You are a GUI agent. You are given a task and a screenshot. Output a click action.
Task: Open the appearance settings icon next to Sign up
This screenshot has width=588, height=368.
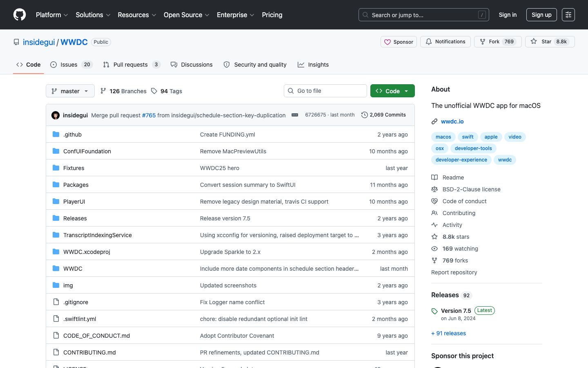coord(568,15)
